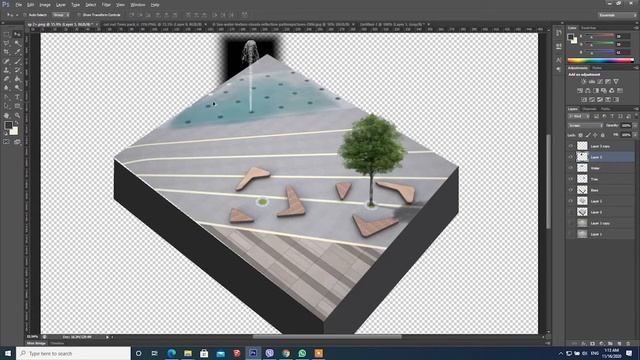The height and width of the screenshot is (360, 640).
Task: Open the layer blend mode dropdown
Action: tap(585, 126)
